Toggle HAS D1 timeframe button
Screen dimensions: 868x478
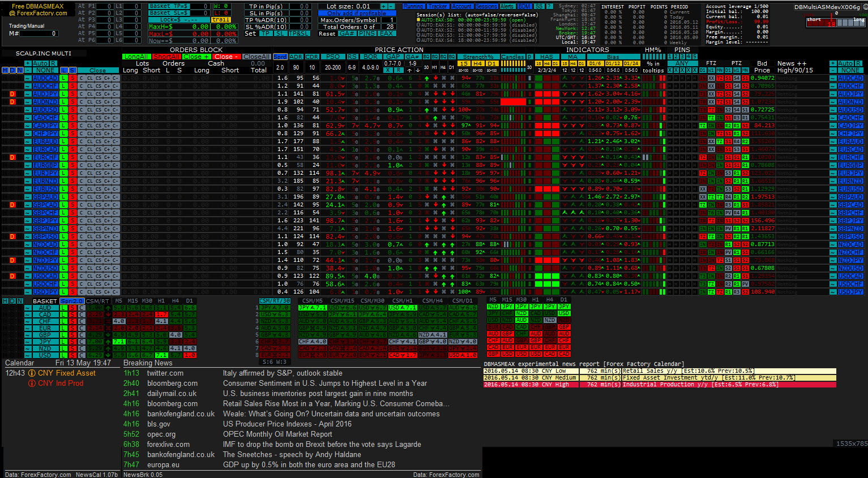pos(555,63)
